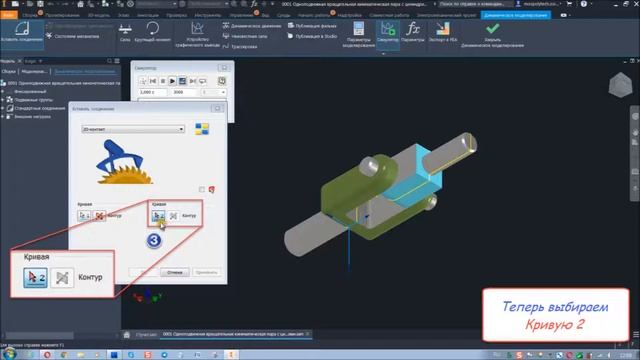Switch to the Sketch ribbon tab

coord(123,15)
